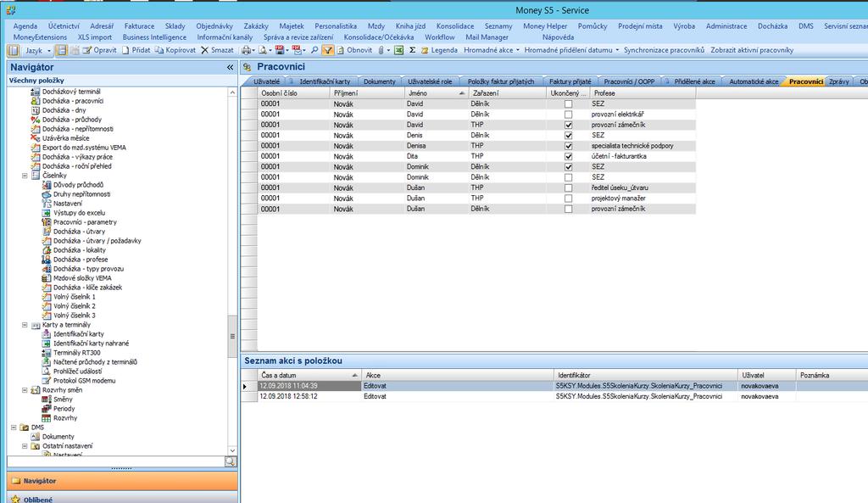Click the Docházka - lokality house icon
The image size is (868, 503).
pyautogui.click(x=47, y=250)
